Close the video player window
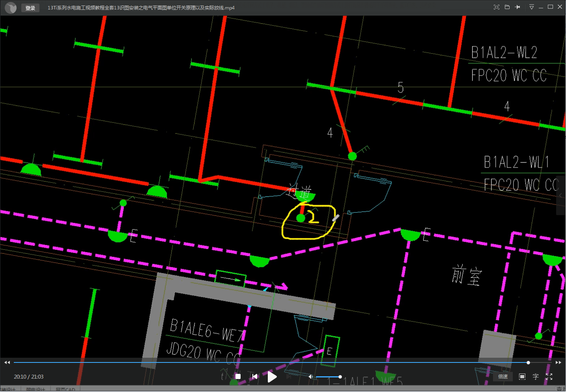 pyautogui.click(x=560, y=7)
